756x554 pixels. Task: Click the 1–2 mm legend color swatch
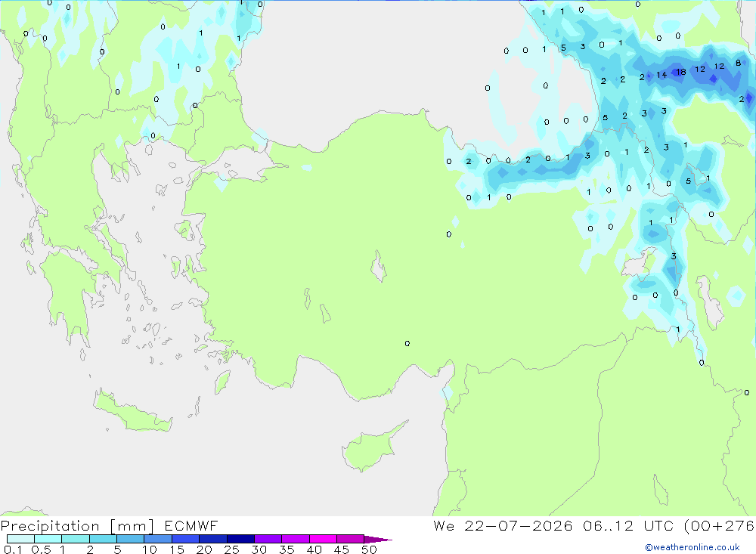pos(76,539)
